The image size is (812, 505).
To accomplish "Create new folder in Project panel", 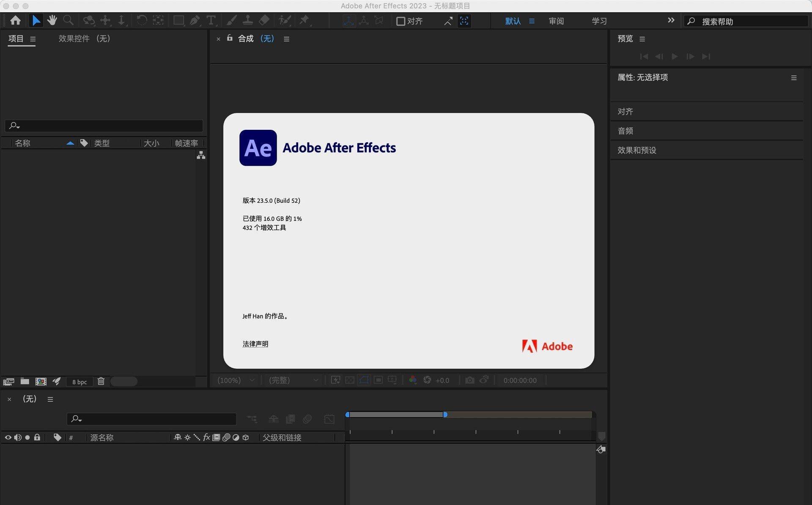I will click(x=25, y=381).
